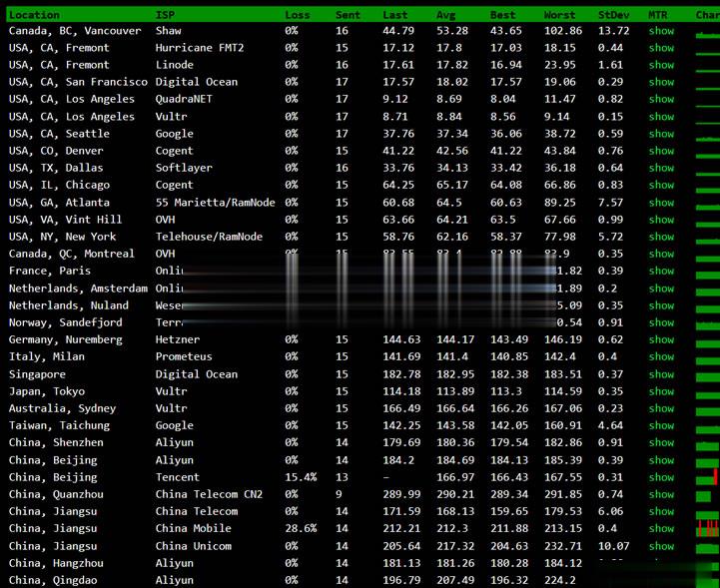The image size is (720, 588).
Task: Show MTR for Singapore Digital Ocean row
Action: pos(661,374)
